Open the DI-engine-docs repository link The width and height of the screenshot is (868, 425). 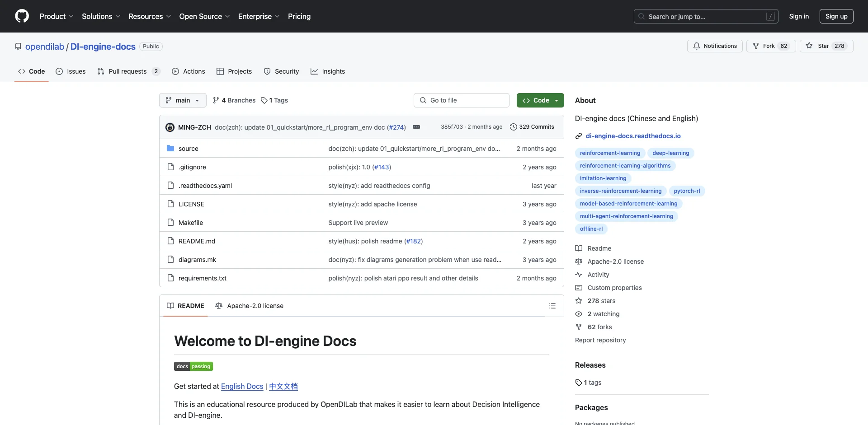[103, 47]
